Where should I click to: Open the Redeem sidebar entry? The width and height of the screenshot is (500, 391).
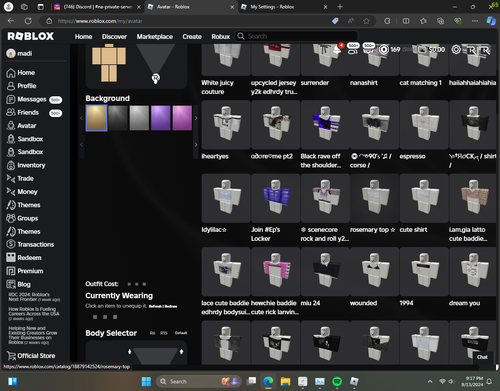(x=24, y=258)
